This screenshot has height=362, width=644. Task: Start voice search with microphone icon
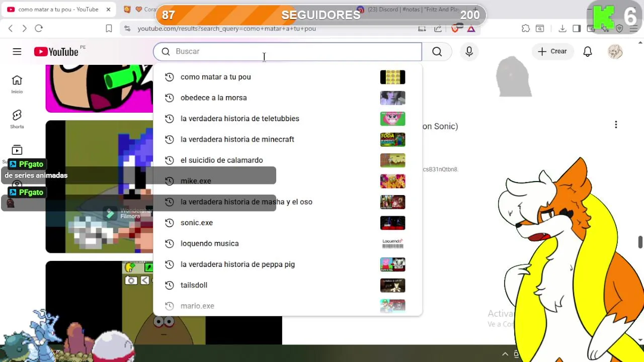point(469,51)
